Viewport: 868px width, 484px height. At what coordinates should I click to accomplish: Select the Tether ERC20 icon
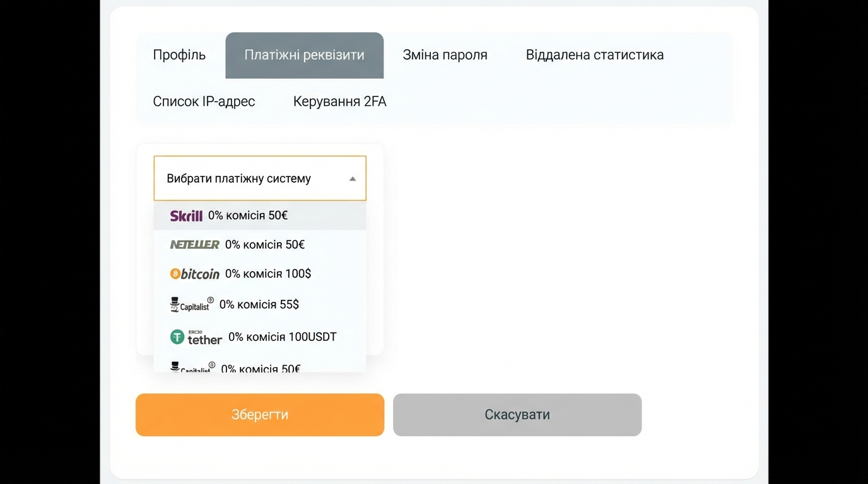[x=196, y=337]
